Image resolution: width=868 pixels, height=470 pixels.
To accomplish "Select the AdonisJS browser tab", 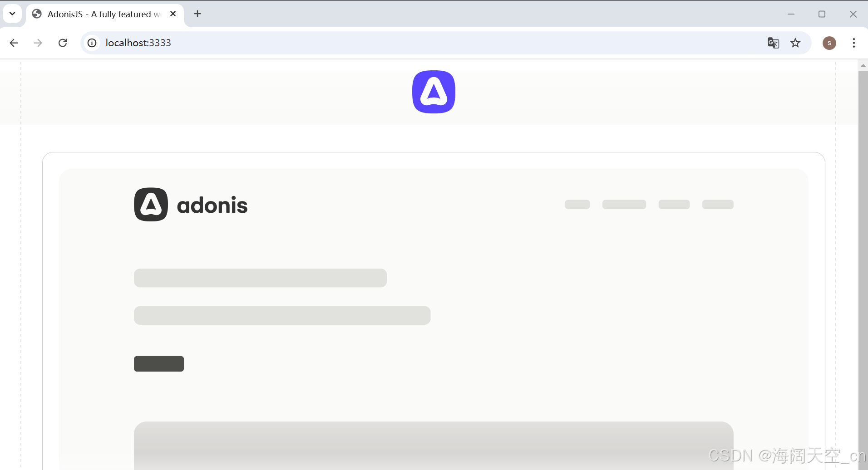I will point(100,14).
